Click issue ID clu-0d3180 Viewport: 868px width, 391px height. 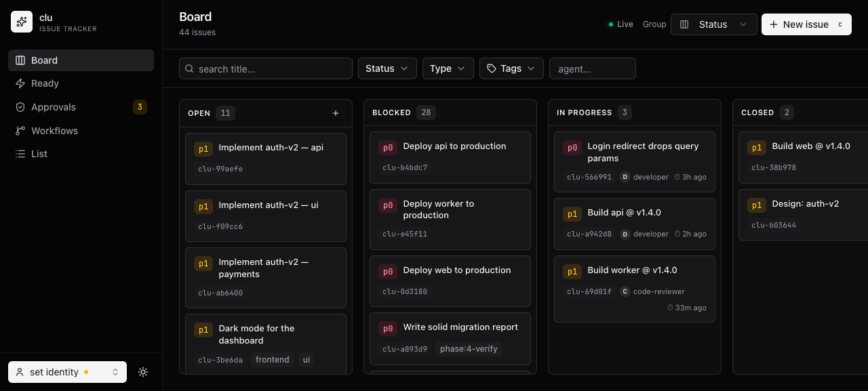405,291
